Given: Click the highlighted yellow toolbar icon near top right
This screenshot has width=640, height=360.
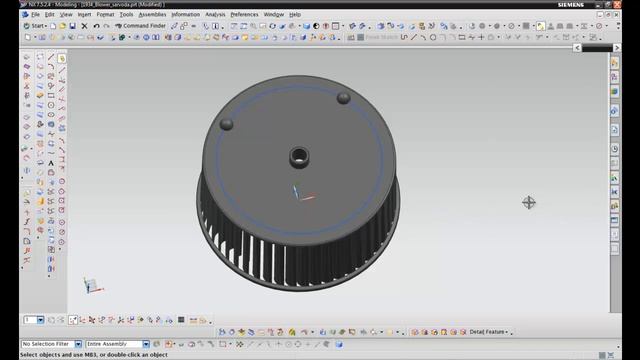Looking at the screenshot, I should [x=540, y=26].
